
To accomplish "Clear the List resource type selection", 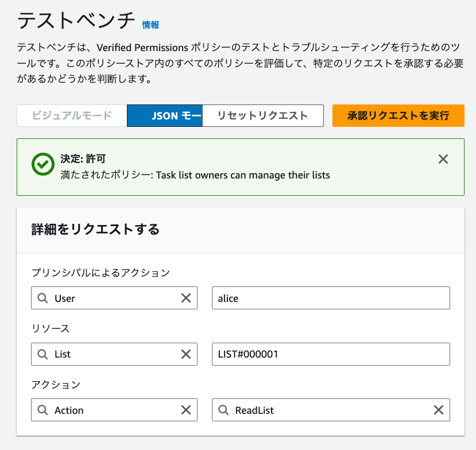I will (186, 354).
